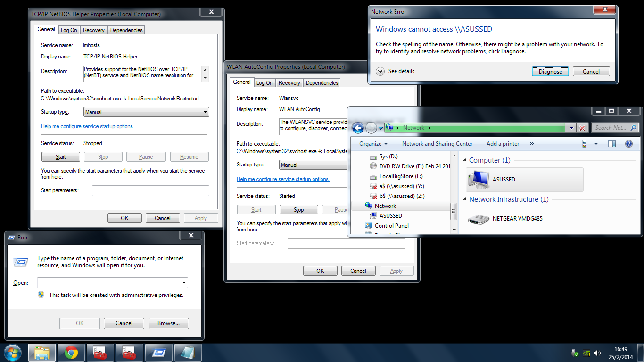Switch to Dependencies tab in WLAN AutoConfig
The image size is (644, 362).
(x=322, y=83)
